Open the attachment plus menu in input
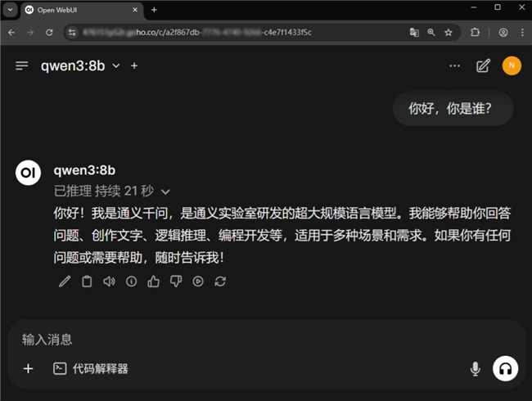 (x=28, y=368)
